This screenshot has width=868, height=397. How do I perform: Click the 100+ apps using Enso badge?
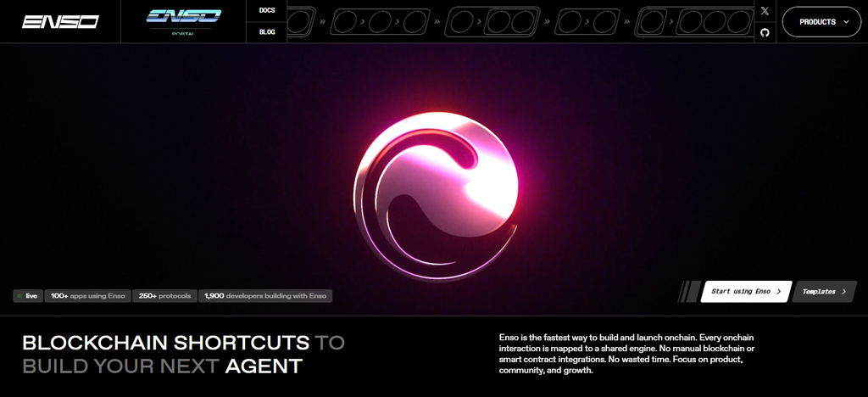click(87, 296)
